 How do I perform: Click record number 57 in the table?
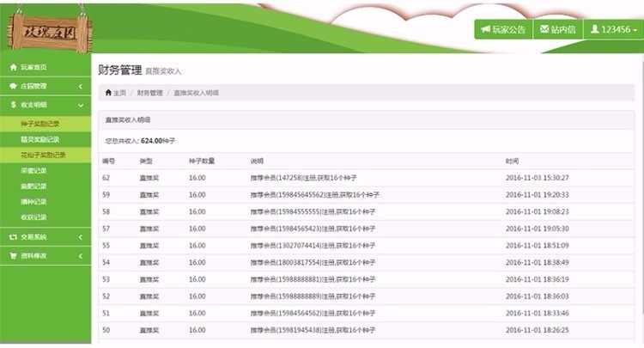click(106, 229)
